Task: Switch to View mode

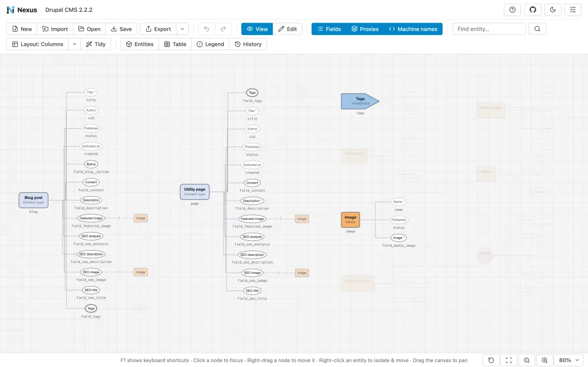Action: [257, 29]
